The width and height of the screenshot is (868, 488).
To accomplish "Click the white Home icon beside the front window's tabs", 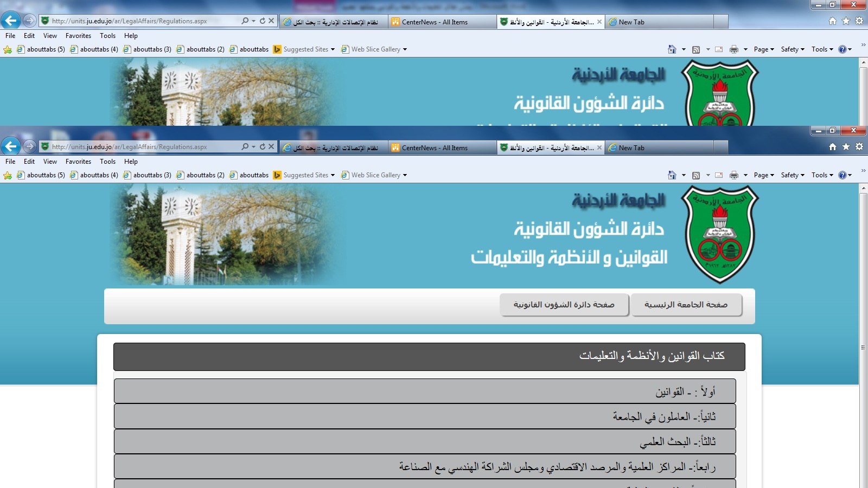I will 832,147.
